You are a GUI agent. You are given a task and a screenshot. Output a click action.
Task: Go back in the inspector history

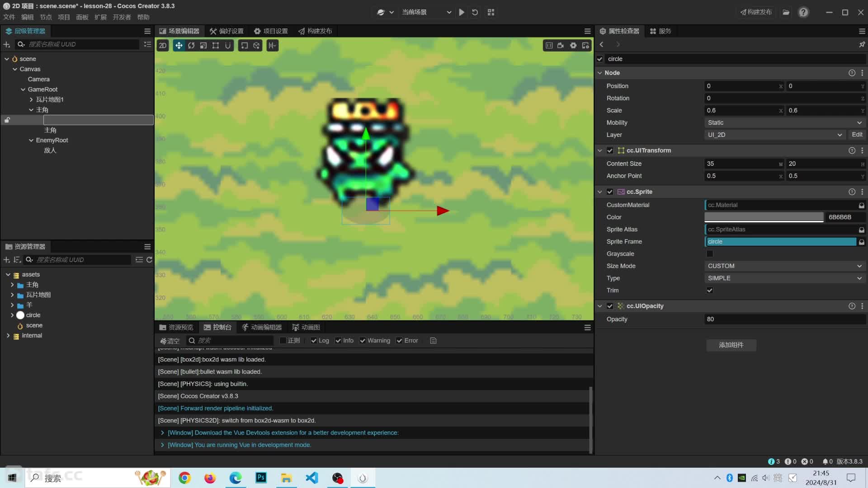click(602, 44)
